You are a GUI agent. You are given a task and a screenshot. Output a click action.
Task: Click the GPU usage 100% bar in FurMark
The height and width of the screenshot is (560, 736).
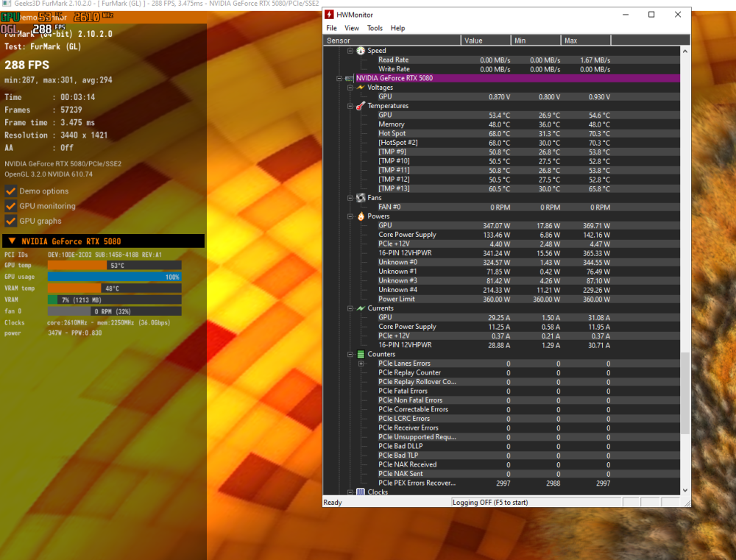pos(115,277)
